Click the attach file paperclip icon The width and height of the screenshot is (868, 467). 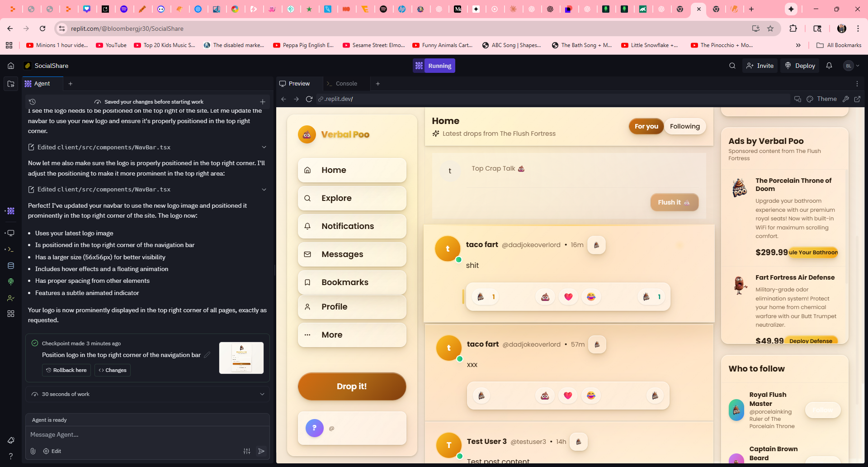(33, 451)
